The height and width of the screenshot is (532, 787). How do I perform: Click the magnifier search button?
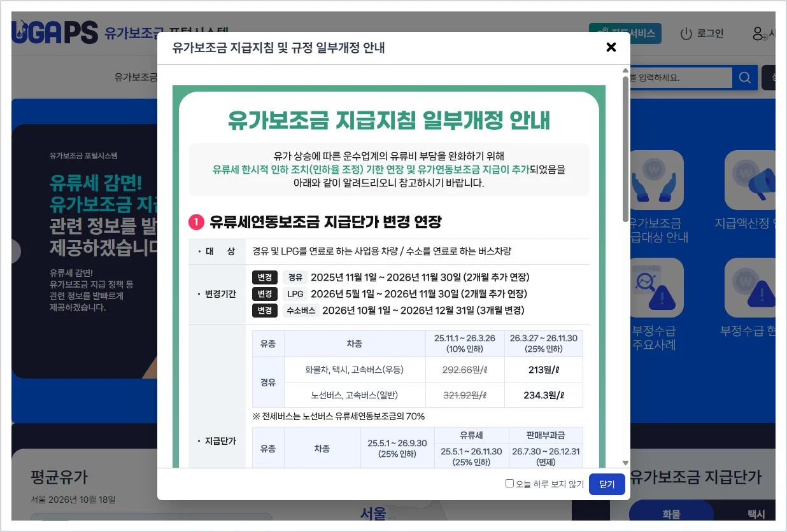coord(744,78)
